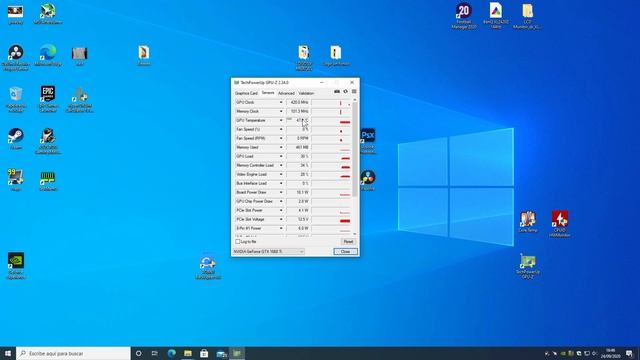Open Task View on the taskbar
Image resolution: width=640 pixels, height=360 pixels.
pos(155,353)
